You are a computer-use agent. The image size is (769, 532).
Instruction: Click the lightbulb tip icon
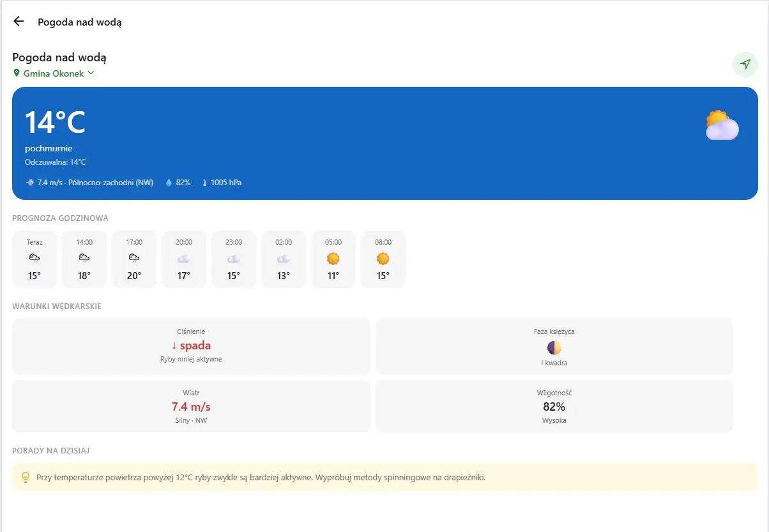(26, 477)
